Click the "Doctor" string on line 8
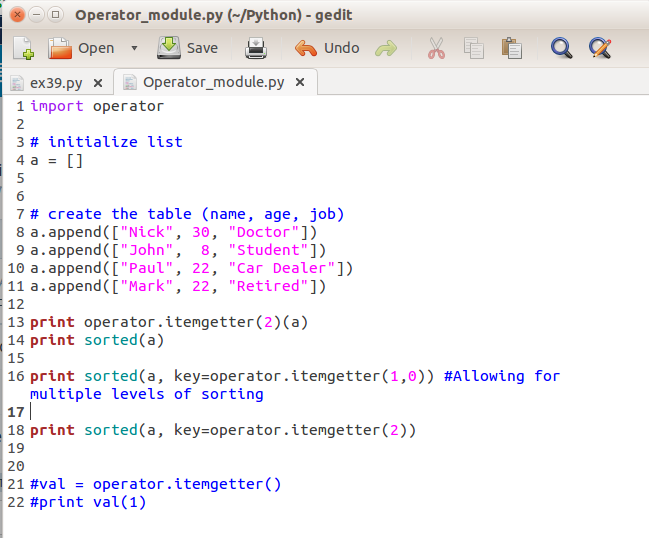Viewport: 649px width, 538px height. coord(264,232)
